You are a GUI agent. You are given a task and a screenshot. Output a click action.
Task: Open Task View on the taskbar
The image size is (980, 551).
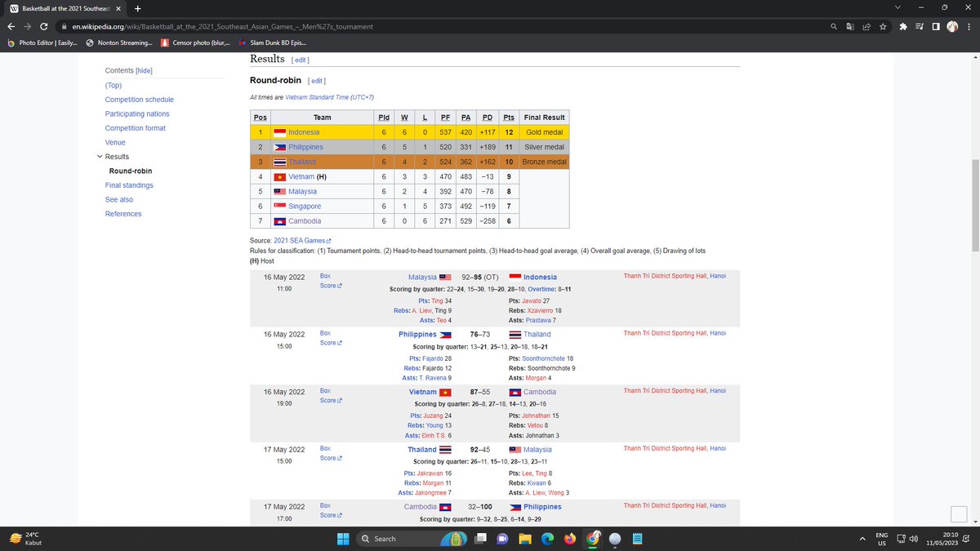pyautogui.click(x=479, y=538)
